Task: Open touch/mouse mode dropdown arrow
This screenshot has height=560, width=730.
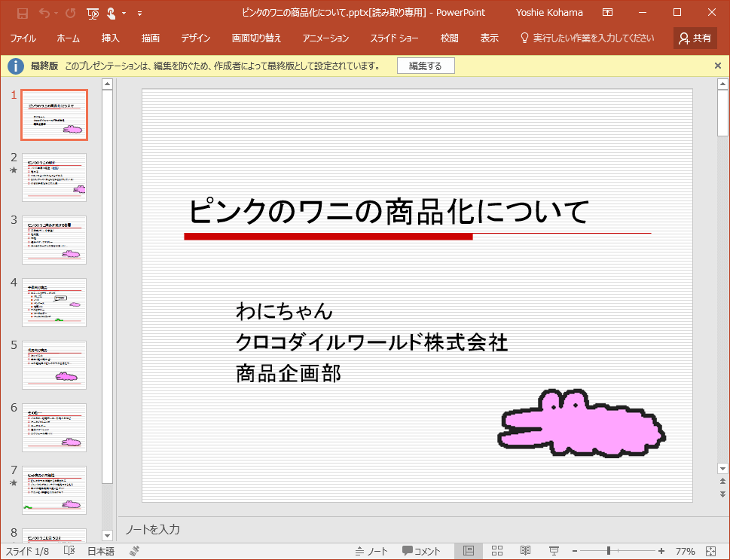Action: pyautogui.click(x=124, y=13)
